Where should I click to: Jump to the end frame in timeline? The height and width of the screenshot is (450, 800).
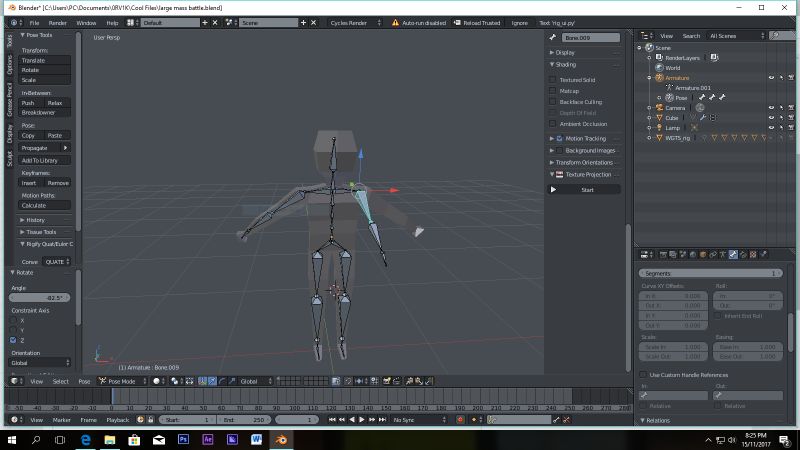pos(382,419)
